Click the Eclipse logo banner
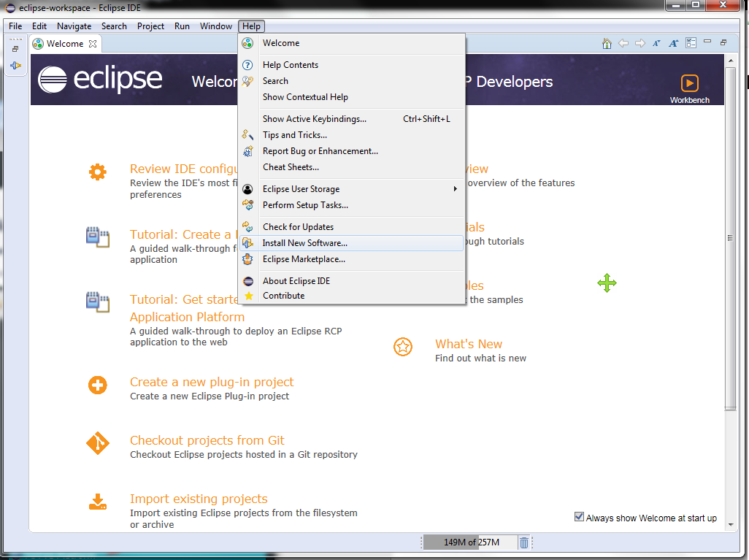This screenshot has height=560, width=749. [100, 79]
